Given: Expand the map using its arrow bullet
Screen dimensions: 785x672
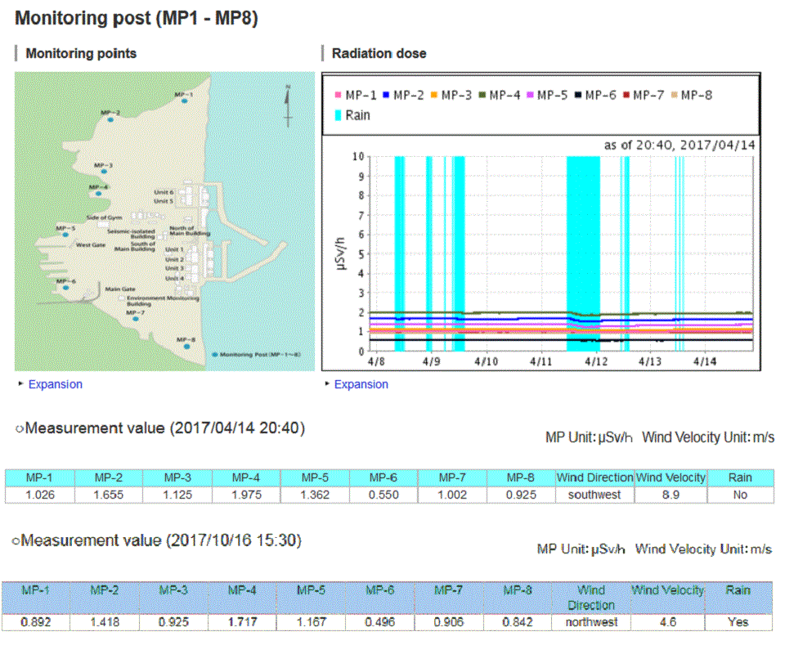Looking at the screenshot, I should (x=20, y=384).
